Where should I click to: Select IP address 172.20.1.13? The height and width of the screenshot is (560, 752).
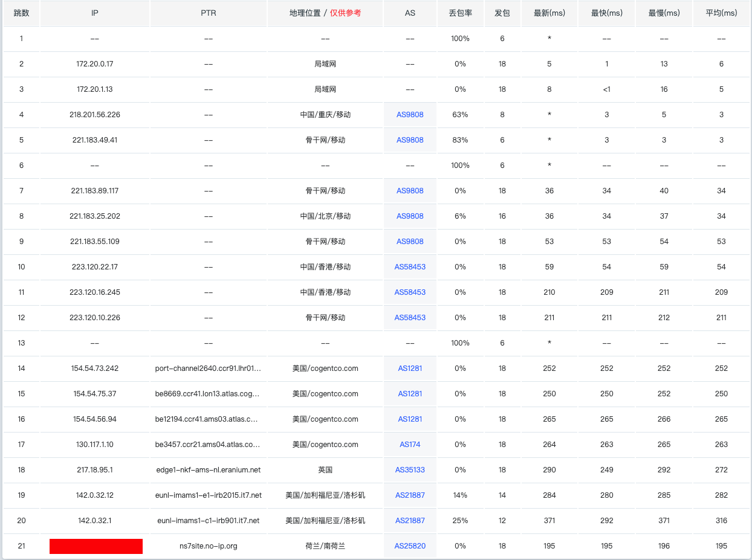pyautogui.click(x=95, y=89)
